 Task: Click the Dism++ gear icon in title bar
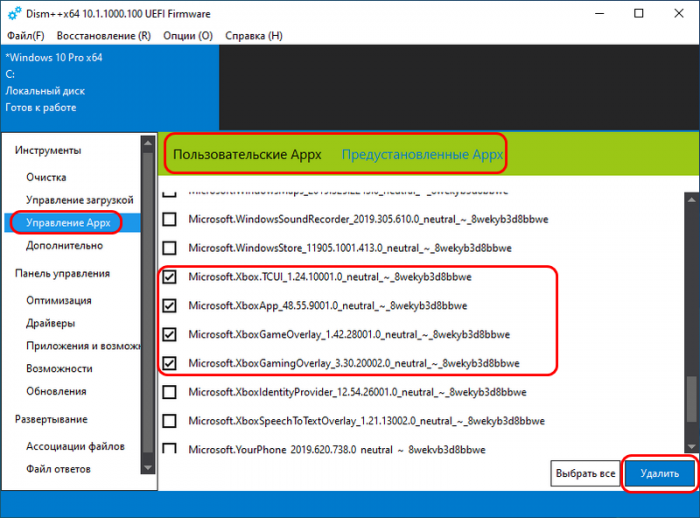(x=14, y=13)
